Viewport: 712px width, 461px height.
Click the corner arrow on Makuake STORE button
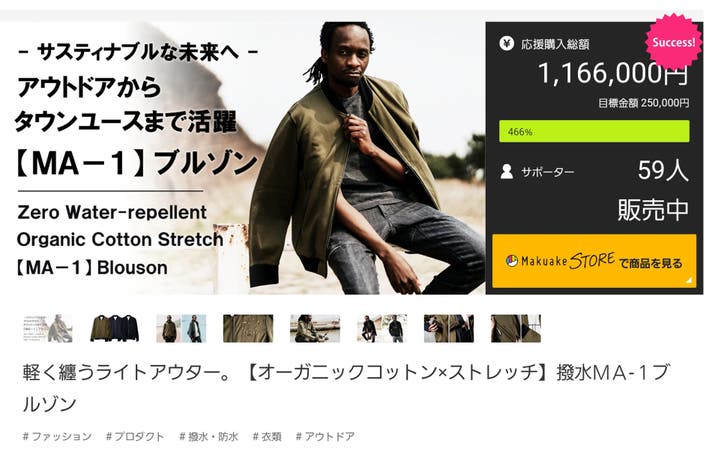pyautogui.click(x=689, y=280)
